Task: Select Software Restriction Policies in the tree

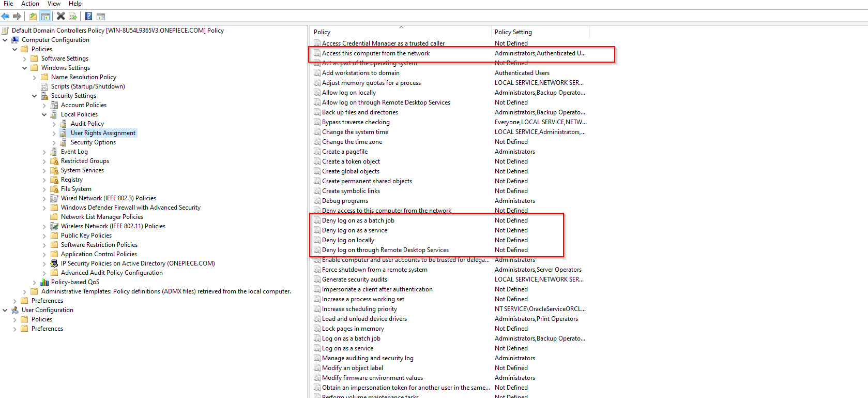Action: point(99,245)
